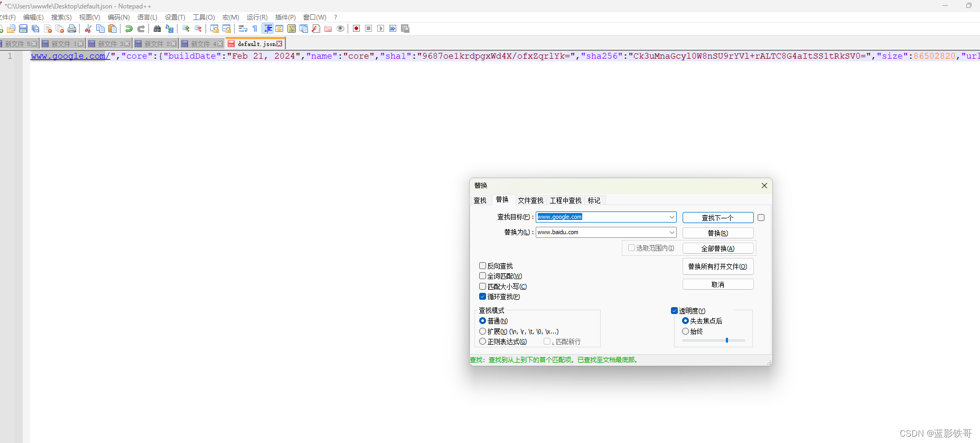This screenshot has width=980, height=443.
Task: Switch to the 查找 tab in dialog
Action: 480,200
